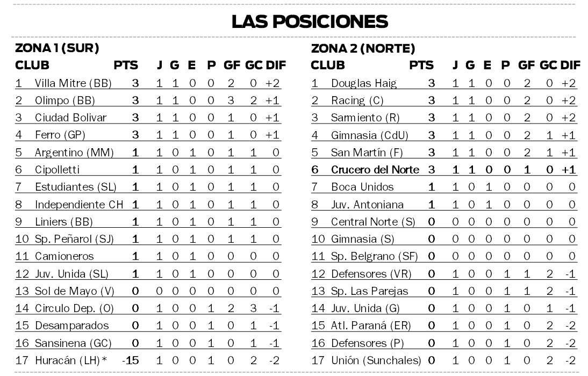This screenshot has height=376, width=588.
Task: Click the DIF column header in Zona 2
Action: 570,65
